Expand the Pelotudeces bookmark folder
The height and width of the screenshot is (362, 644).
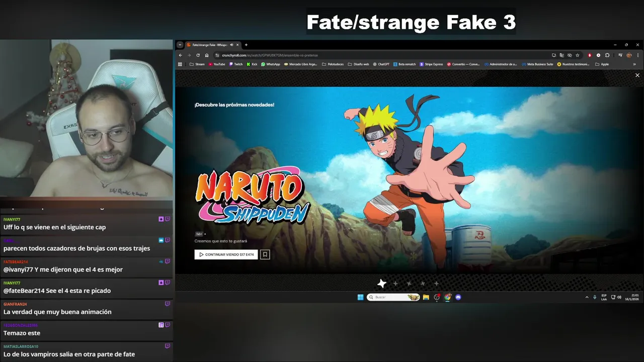click(333, 64)
